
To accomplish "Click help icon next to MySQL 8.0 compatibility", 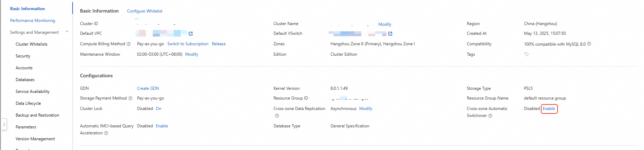I will pyautogui.click(x=589, y=44).
